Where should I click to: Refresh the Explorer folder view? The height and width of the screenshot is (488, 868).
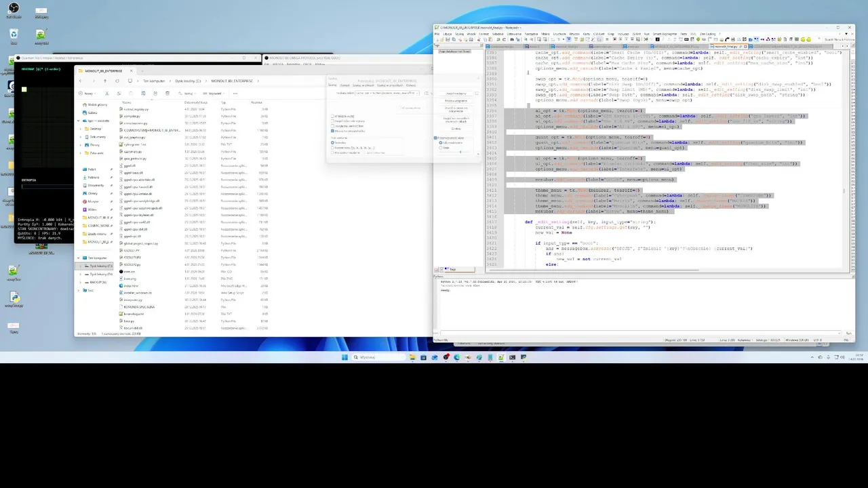pos(117,81)
